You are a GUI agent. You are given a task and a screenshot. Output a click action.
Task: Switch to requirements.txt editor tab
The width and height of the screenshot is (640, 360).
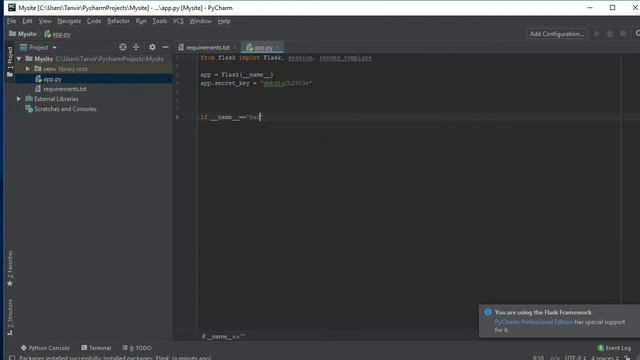pyautogui.click(x=207, y=48)
